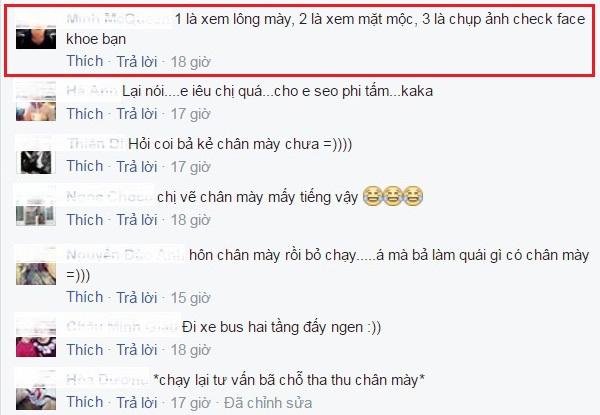This screenshot has width=600, height=415.
Task: Like the 'chạy lại tư vấn' comment
Action: [x=85, y=402]
